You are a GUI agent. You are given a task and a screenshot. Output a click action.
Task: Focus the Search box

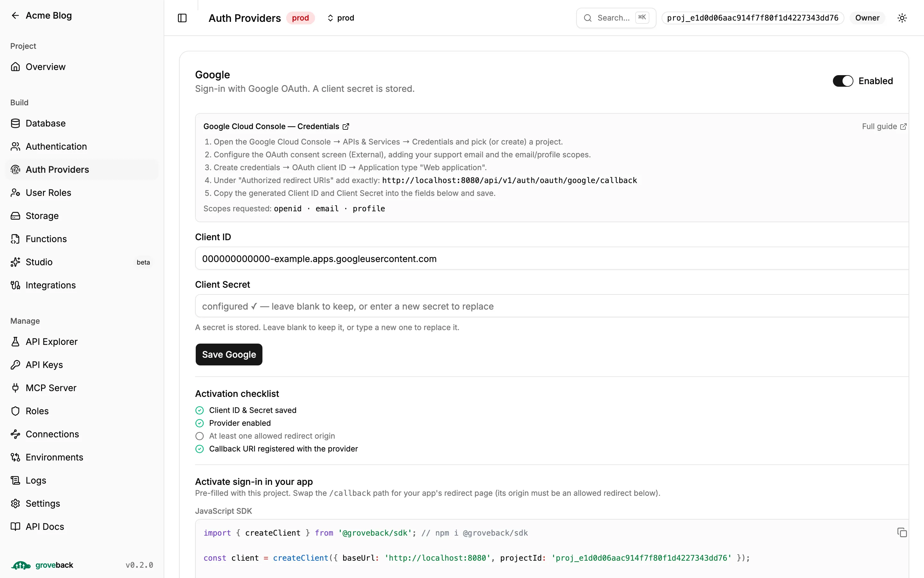pyautogui.click(x=616, y=18)
